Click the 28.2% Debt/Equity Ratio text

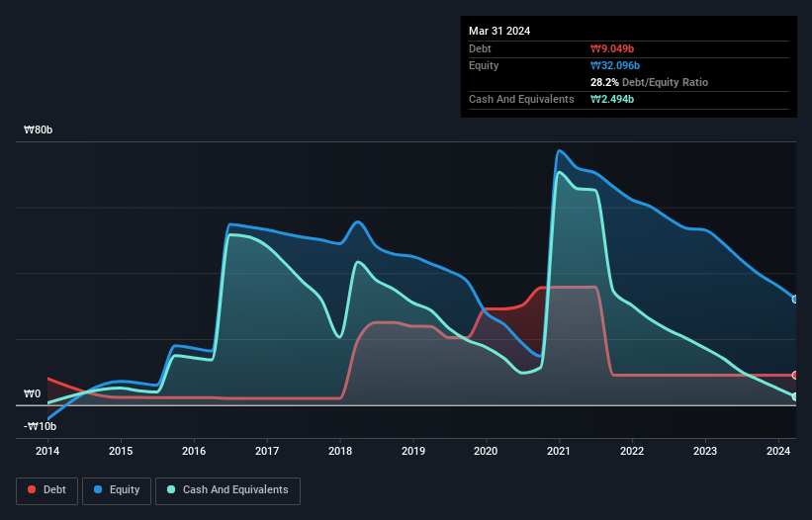click(x=650, y=82)
